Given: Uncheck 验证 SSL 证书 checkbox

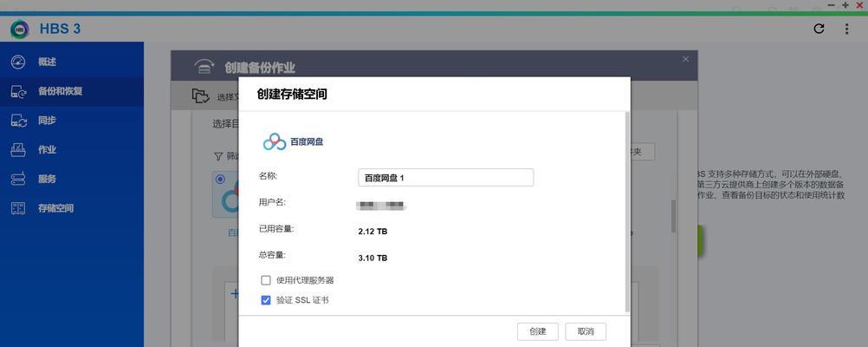Looking at the screenshot, I should point(266,300).
